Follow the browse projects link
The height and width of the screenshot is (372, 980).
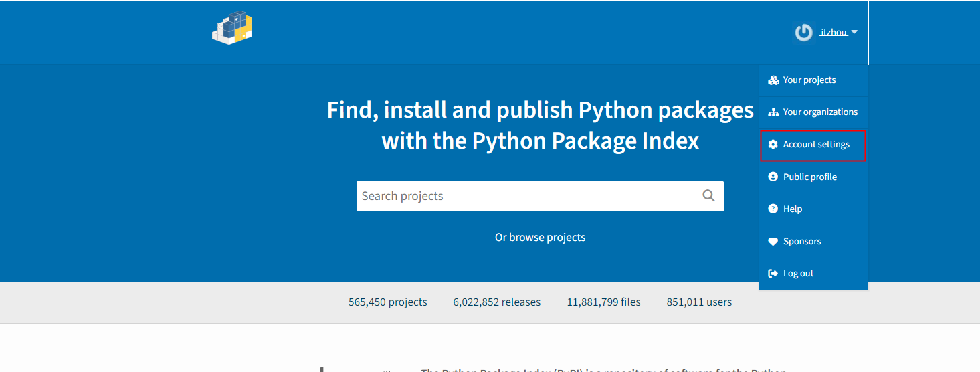[x=547, y=237]
